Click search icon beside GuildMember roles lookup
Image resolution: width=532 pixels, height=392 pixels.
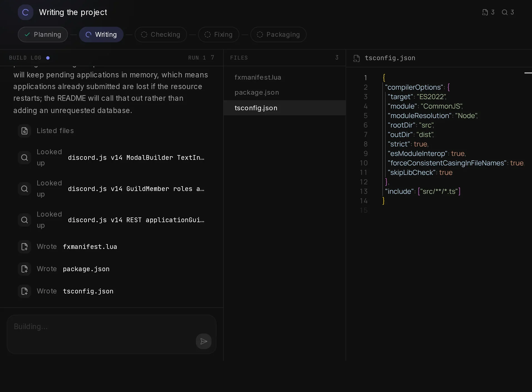pos(24,189)
